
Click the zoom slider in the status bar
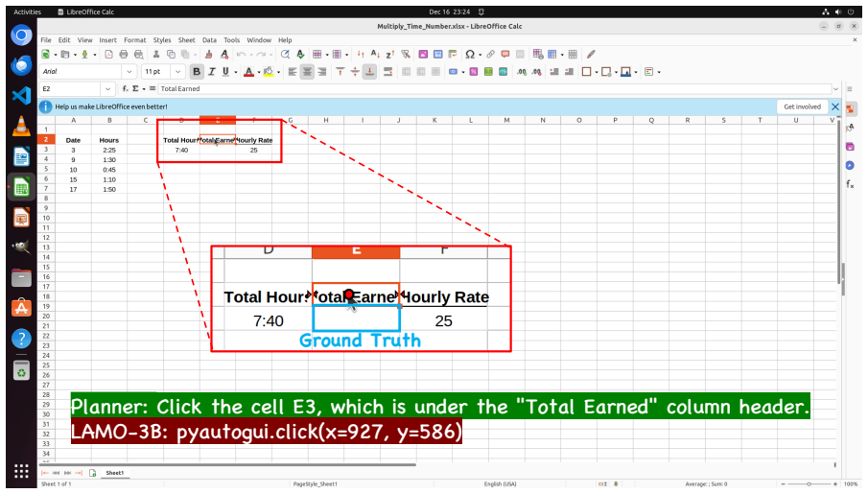(809, 484)
